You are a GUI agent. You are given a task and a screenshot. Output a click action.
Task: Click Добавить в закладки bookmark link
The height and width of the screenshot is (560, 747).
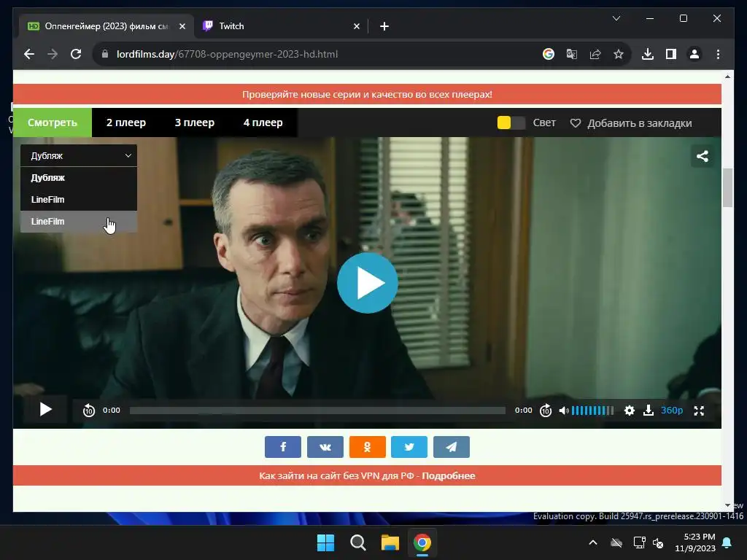[631, 123]
